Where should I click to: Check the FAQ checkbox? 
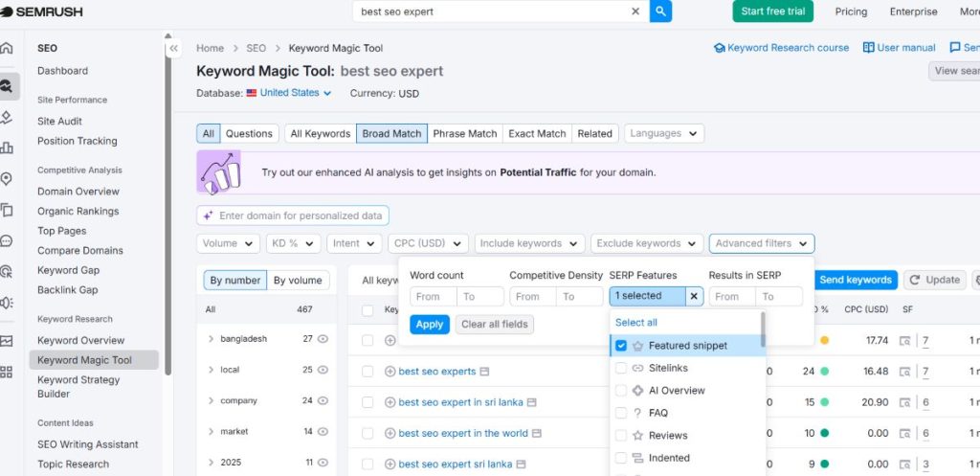[620, 413]
